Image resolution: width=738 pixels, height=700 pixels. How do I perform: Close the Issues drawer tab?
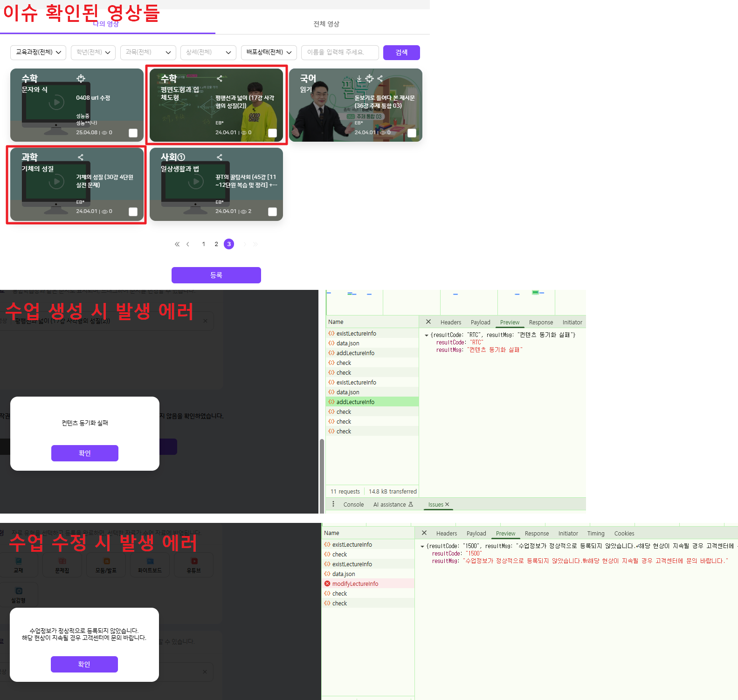447,504
